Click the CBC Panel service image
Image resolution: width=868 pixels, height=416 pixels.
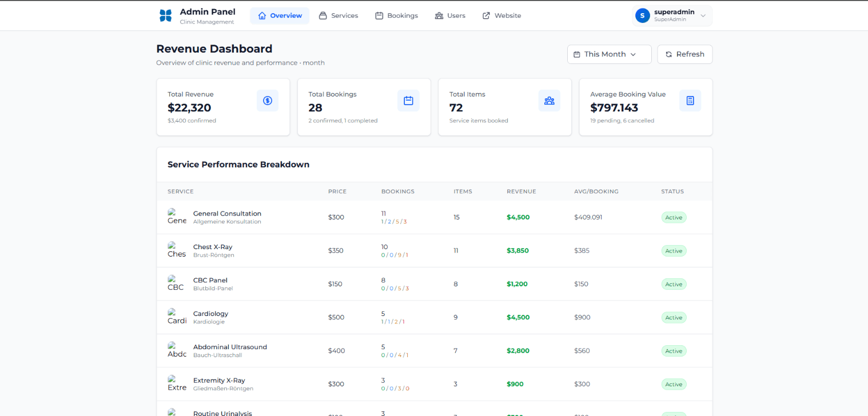coord(177,283)
